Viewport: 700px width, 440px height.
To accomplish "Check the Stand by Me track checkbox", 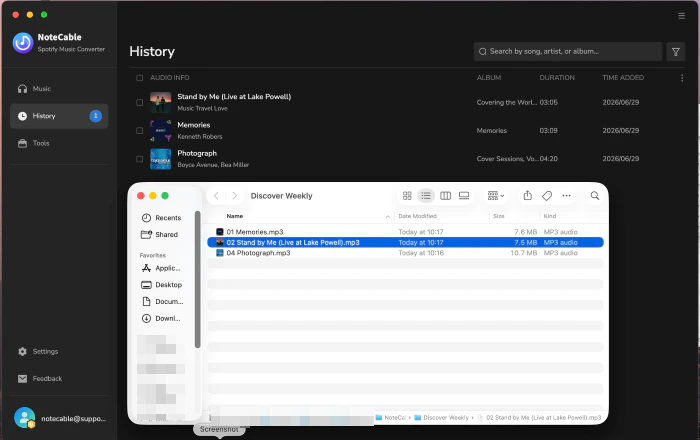I will click(139, 103).
